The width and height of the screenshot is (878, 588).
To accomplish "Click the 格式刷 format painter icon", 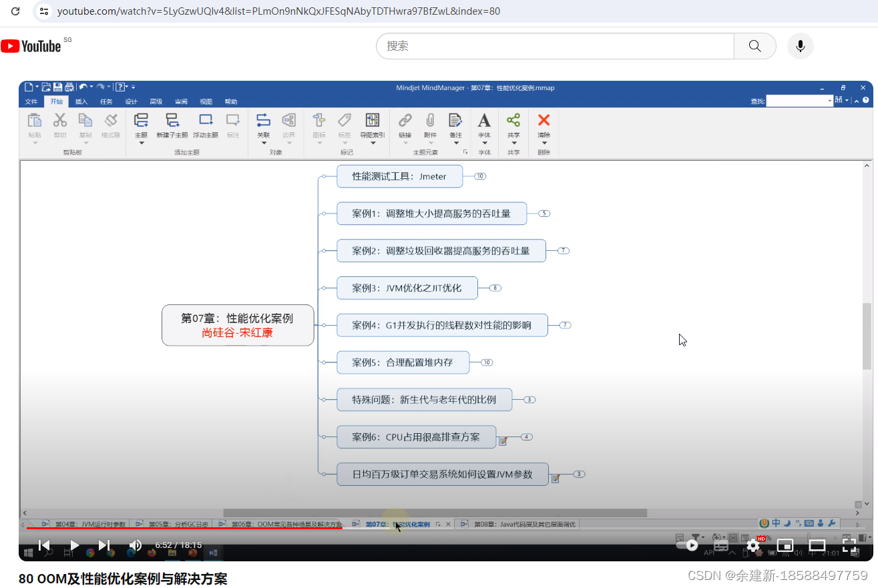I will point(111,120).
